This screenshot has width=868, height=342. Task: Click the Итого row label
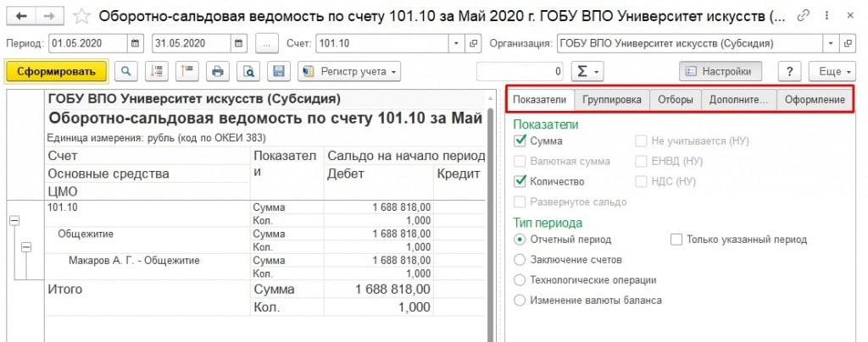[x=65, y=289]
